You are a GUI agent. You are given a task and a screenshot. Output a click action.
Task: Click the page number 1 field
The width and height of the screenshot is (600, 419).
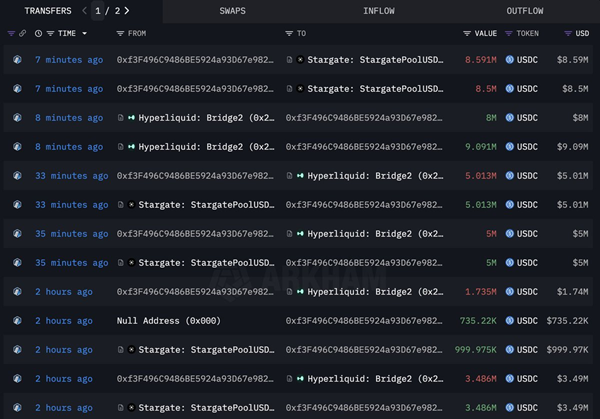pyautogui.click(x=98, y=11)
